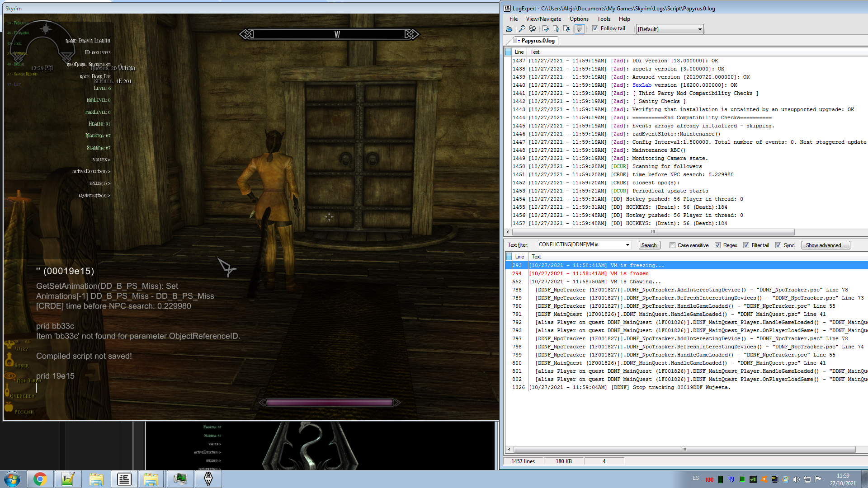Toggle the Follow tail checkbox
Image resolution: width=868 pixels, height=488 pixels.
(x=595, y=28)
